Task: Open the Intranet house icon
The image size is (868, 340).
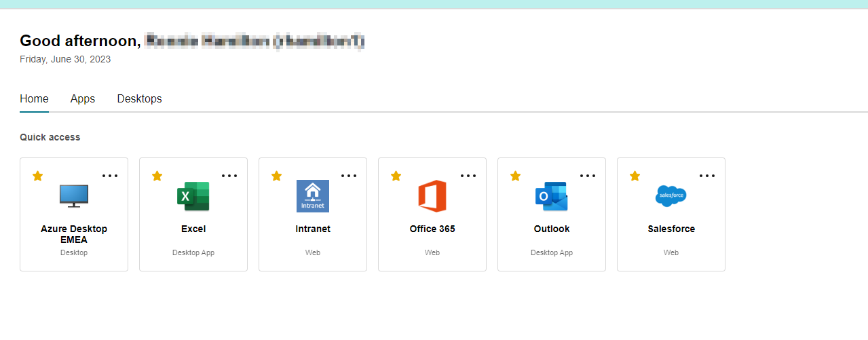Action: [x=313, y=196]
